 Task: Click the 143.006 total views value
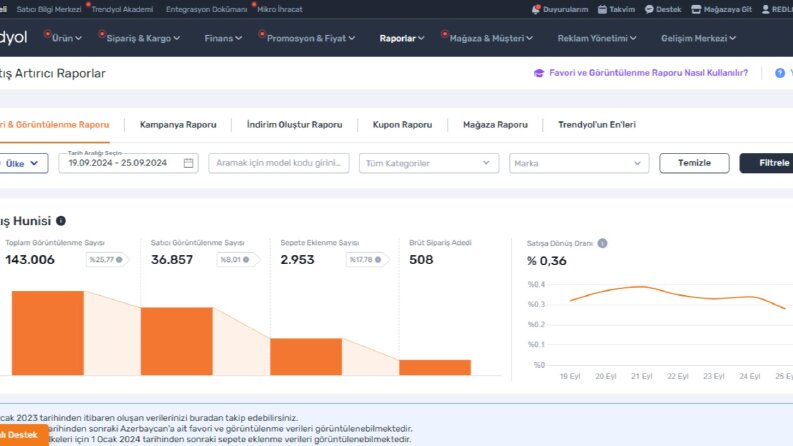30,260
